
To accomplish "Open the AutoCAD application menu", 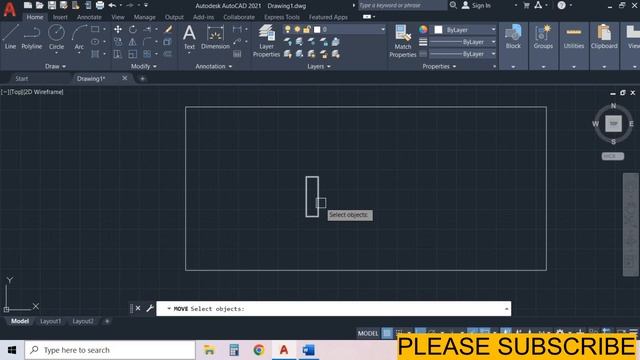I will point(9,9).
